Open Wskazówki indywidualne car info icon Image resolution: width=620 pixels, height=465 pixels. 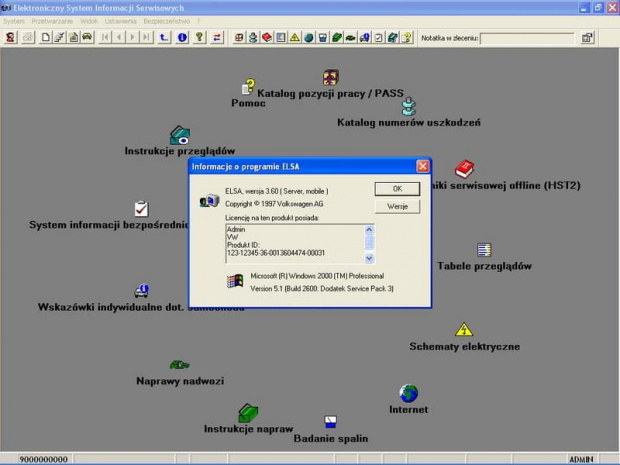[x=141, y=291]
